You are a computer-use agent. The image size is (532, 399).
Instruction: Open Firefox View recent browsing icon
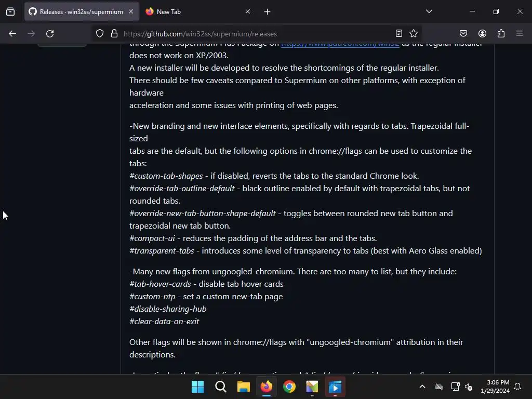pos(10,11)
